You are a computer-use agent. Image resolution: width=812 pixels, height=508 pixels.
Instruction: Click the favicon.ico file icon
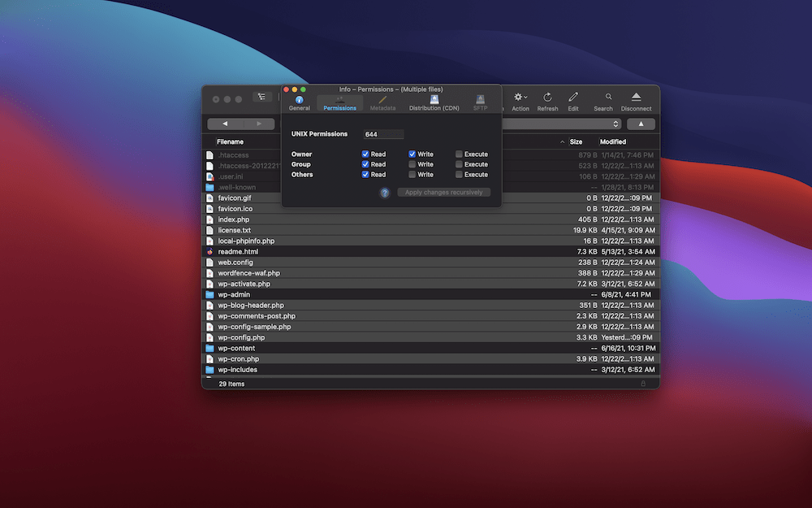(209, 209)
